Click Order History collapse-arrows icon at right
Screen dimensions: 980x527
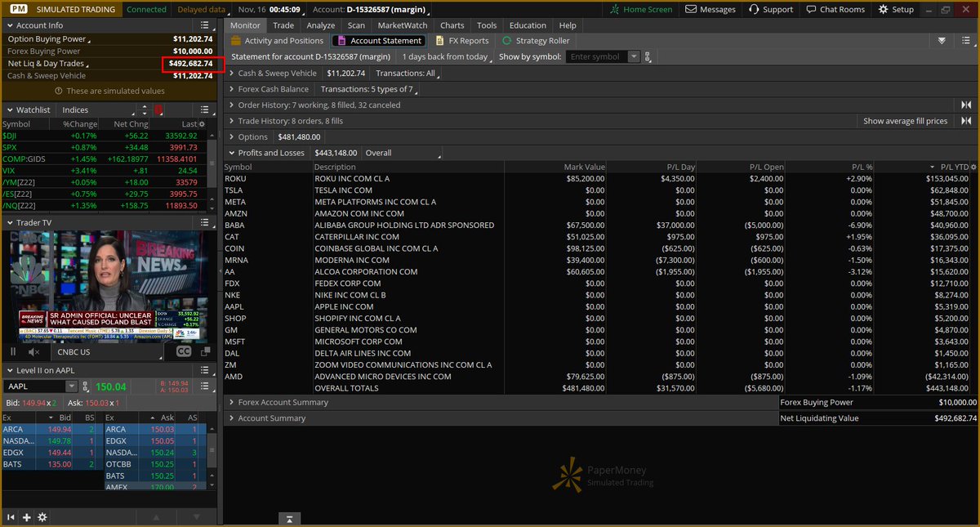(x=967, y=105)
